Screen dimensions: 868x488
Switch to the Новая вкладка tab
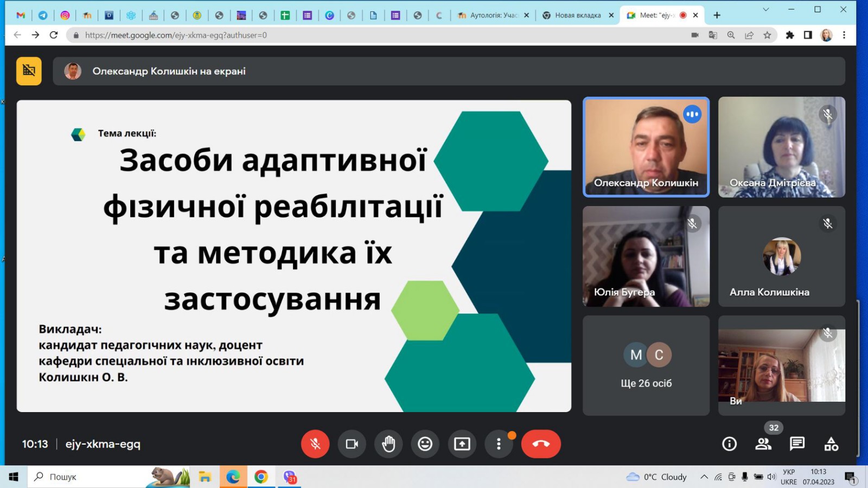pyautogui.click(x=577, y=15)
